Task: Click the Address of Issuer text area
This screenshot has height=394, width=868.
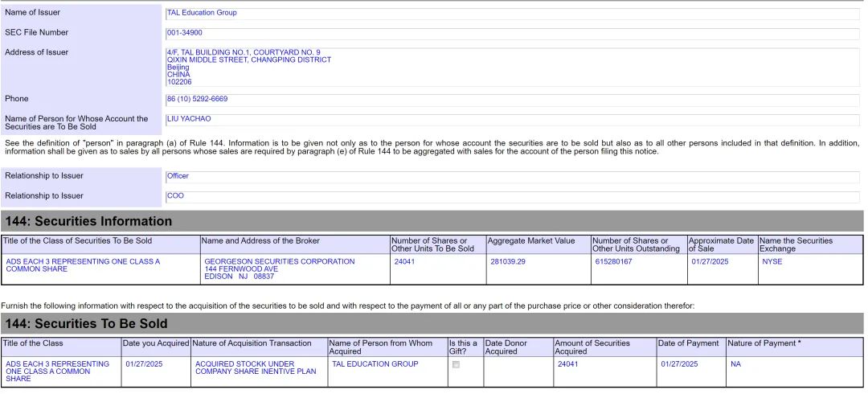Action: click(512, 67)
